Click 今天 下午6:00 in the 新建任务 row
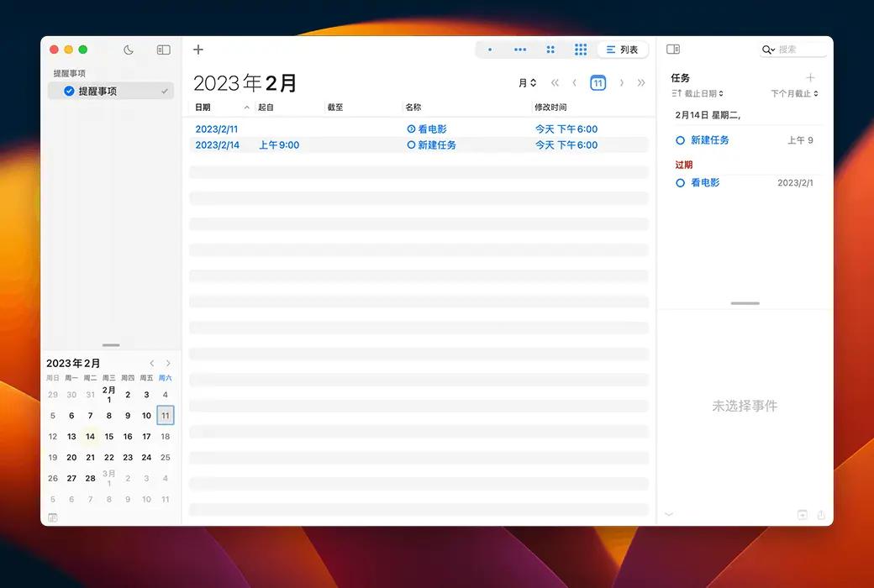This screenshot has height=588, width=874. pos(566,145)
